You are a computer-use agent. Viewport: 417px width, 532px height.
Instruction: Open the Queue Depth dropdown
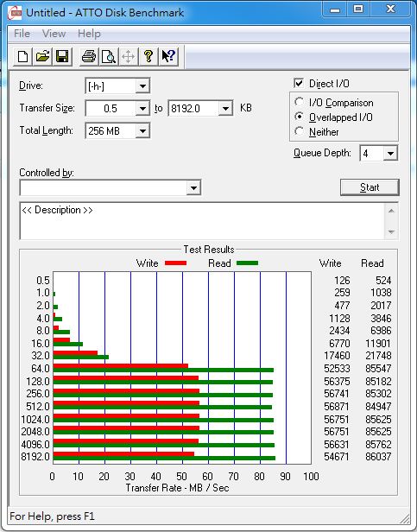390,154
